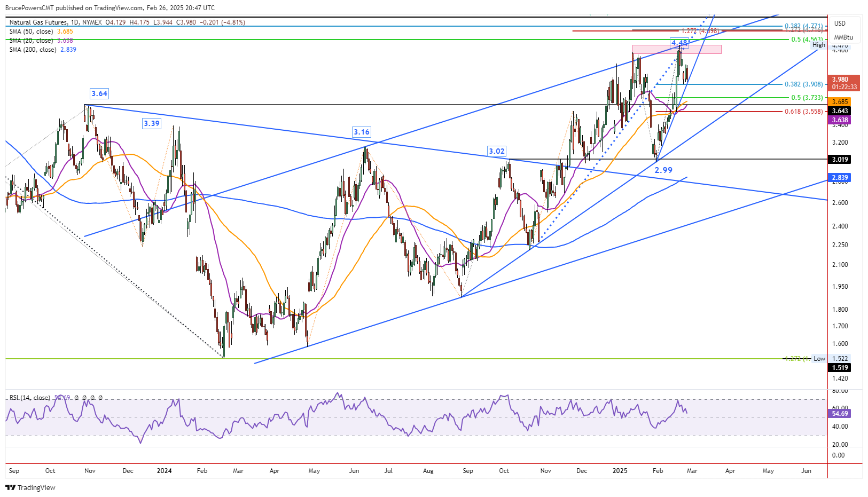Viewport: 868px width, 497px height.
Task: Click the purple 3.638 price axis label
Action: 839,120
